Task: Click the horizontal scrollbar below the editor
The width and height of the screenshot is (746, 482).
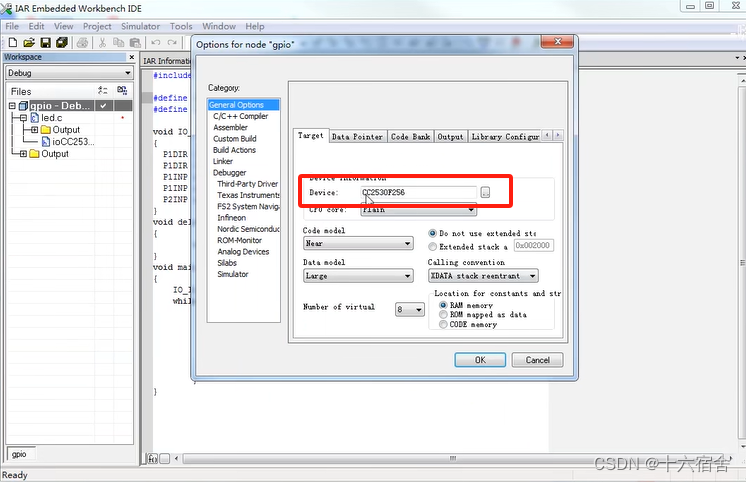Action: [452, 459]
